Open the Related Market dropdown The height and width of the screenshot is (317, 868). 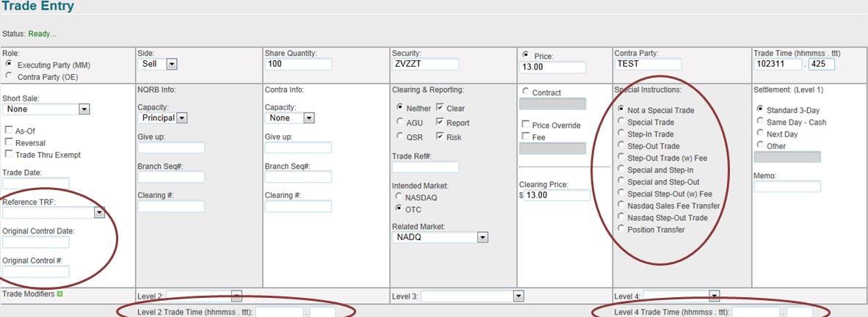tap(482, 238)
